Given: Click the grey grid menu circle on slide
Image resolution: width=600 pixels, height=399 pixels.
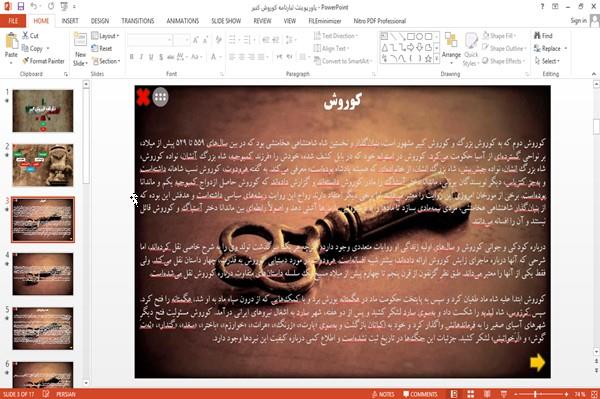Looking at the screenshot, I should tap(160, 97).
